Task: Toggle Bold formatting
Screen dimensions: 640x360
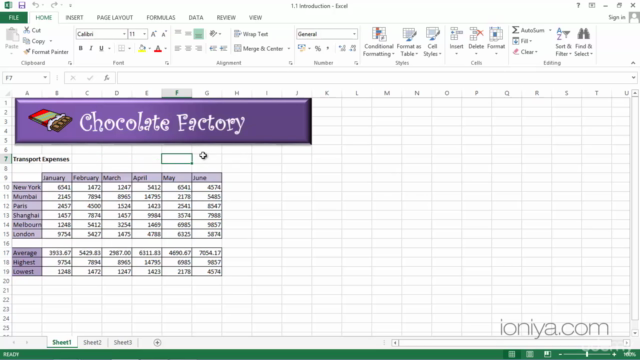Action: (x=81, y=49)
